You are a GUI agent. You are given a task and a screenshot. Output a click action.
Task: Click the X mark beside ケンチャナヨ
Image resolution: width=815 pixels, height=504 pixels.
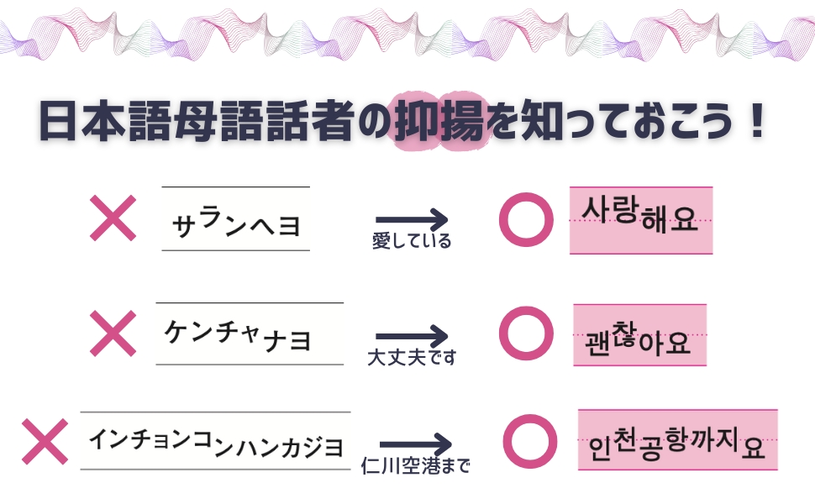113,333
